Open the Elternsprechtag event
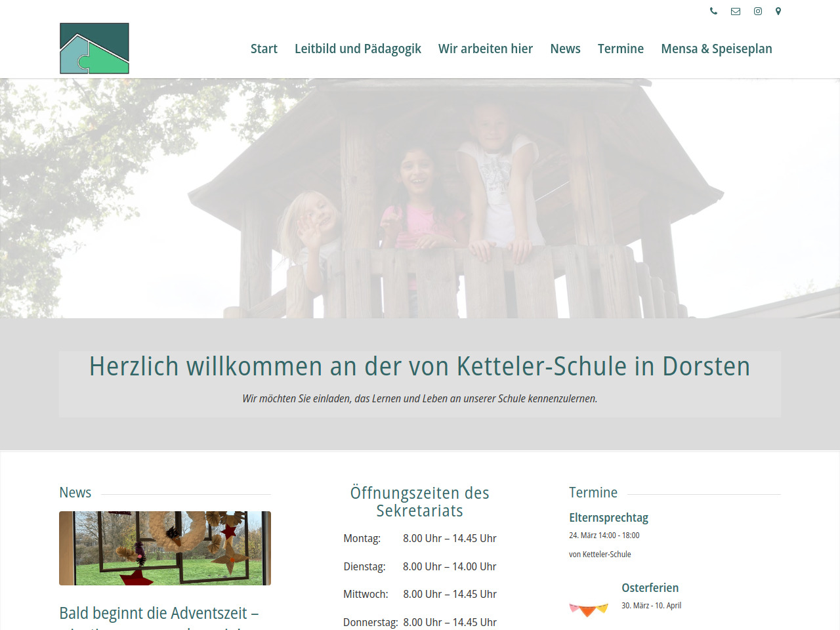 pyautogui.click(x=608, y=518)
